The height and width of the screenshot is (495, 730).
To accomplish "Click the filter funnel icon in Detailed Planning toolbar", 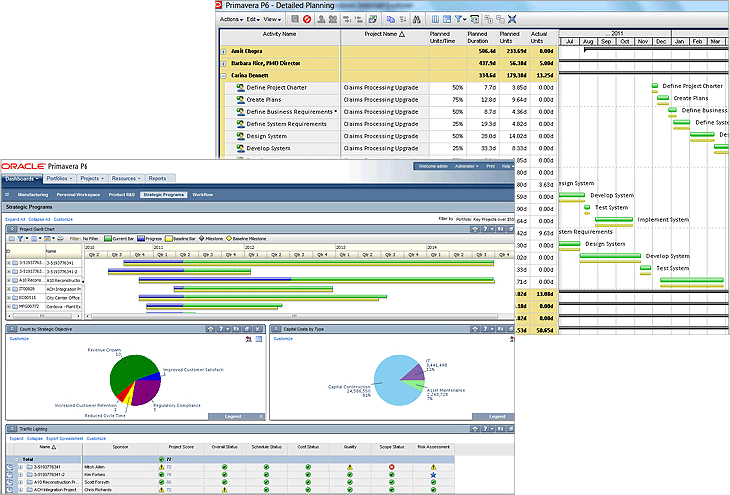I will pos(459,18).
